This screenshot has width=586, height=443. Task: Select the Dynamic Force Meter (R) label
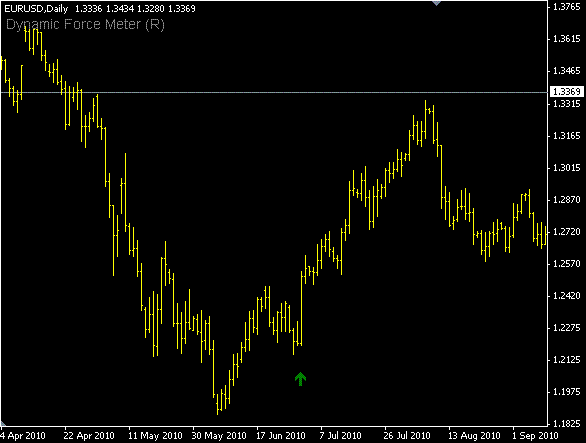coord(85,25)
